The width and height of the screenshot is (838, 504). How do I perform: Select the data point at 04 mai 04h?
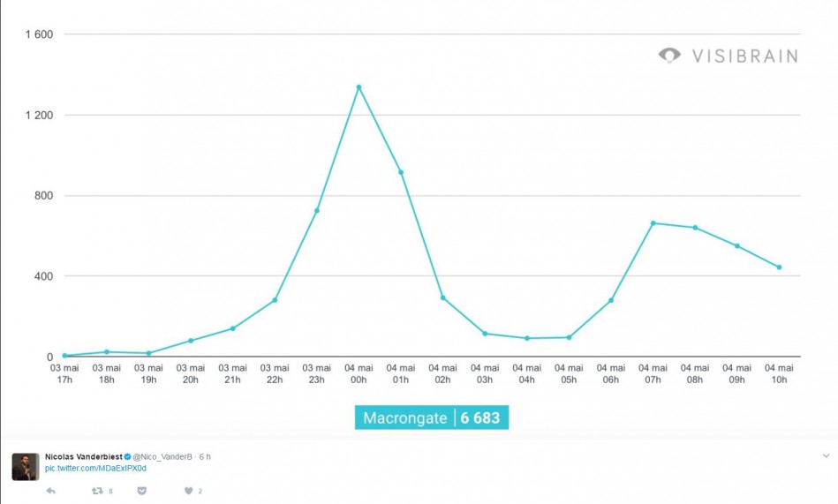(x=527, y=338)
